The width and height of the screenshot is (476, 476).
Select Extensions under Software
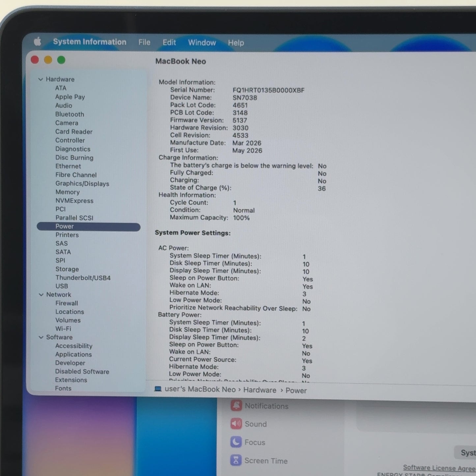(71, 380)
